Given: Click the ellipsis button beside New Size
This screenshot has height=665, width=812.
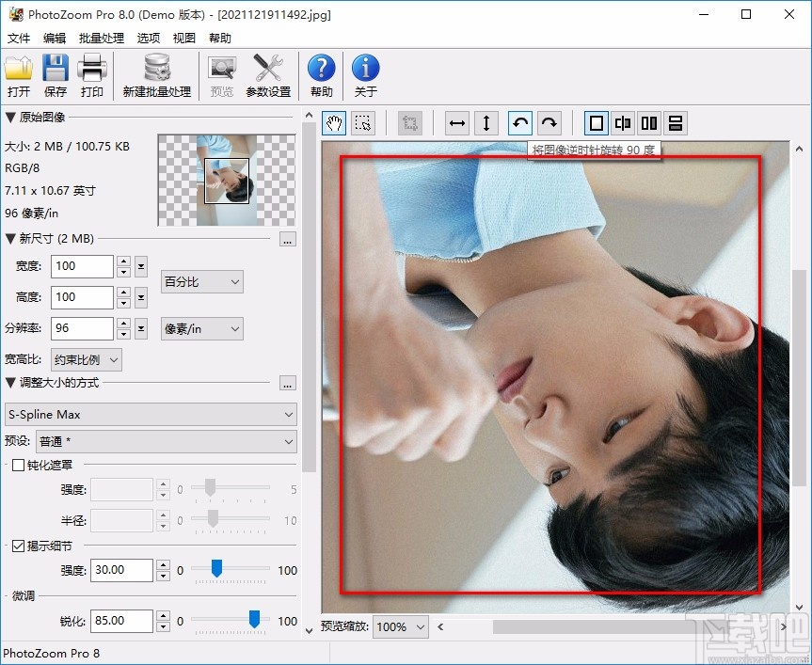Looking at the screenshot, I should [x=288, y=240].
